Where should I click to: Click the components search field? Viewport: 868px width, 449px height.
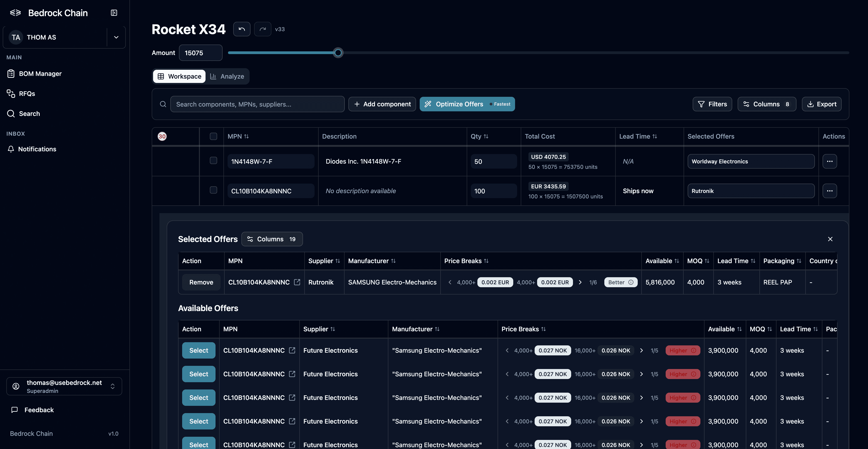258,104
